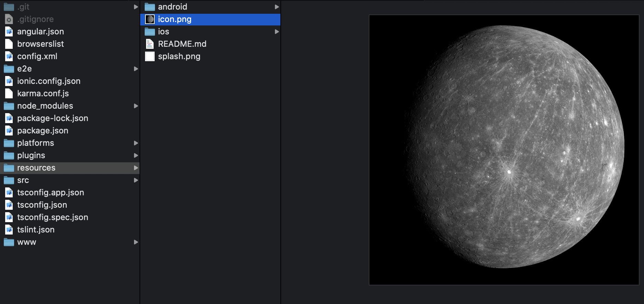Select the tsconfig.app.json file name
This screenshot has height=304, width=644.
click(x=51, y=193)
